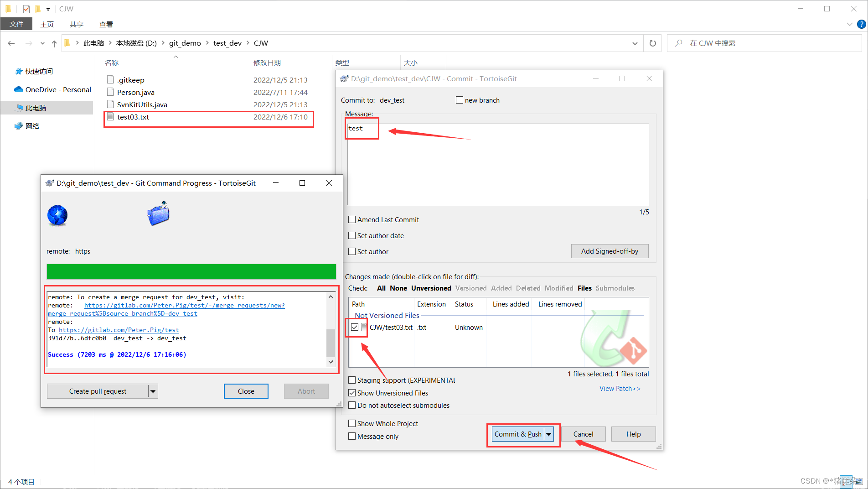Image resolution: width=868 pixels, height=489 pixels.
Task: Open Explorer help via question mark icon
Action: click(862, 24)
